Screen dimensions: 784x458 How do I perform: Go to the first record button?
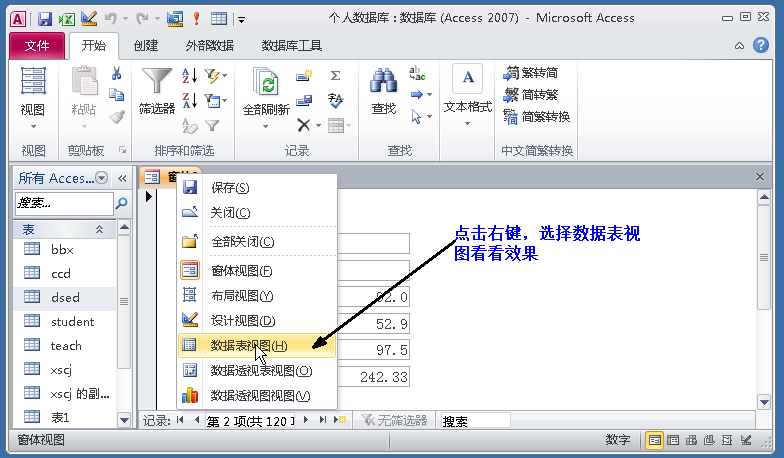(180, 420)
